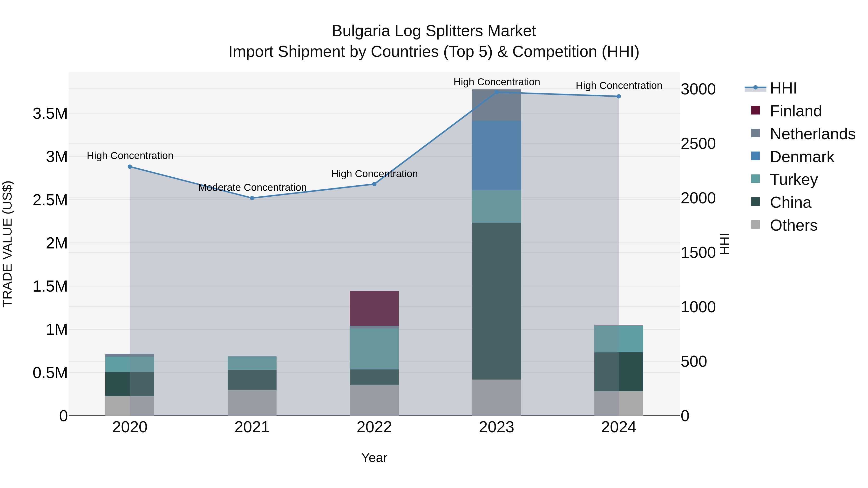The image size is (868, 488).
Task: Click the '3000' right axis tick label
Action: click(x=698, y=89)
